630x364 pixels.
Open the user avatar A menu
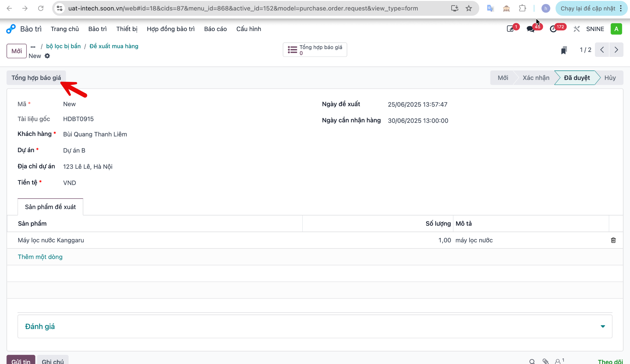click(x=616, y=29)
